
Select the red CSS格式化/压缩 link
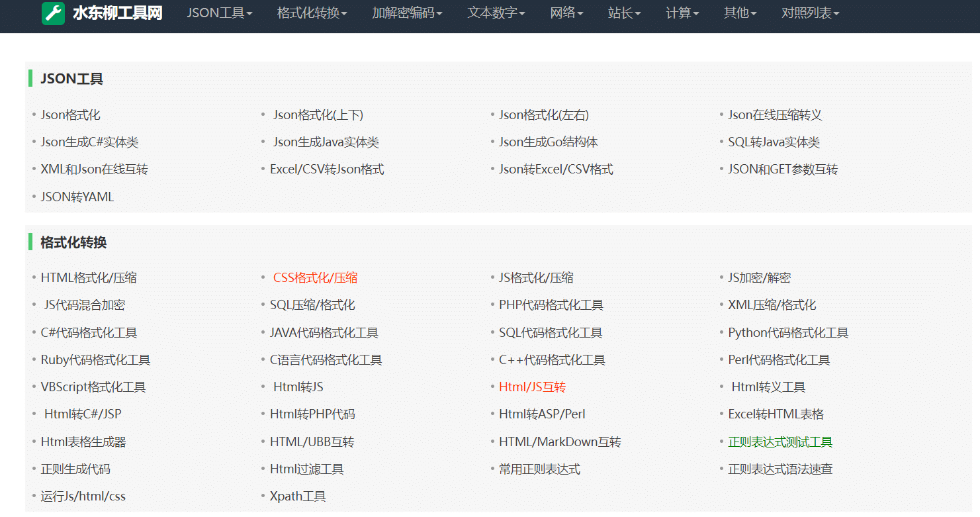coord(315,278)
